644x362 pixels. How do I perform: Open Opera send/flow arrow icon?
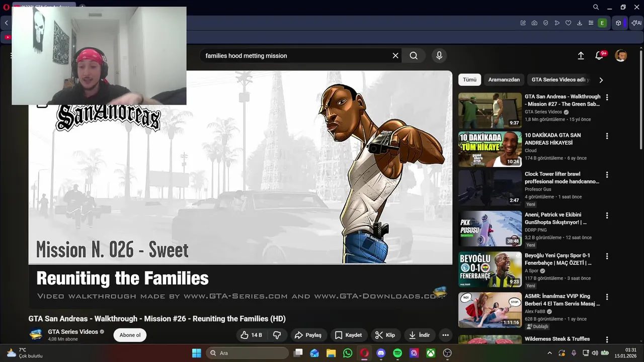[557, 23]
